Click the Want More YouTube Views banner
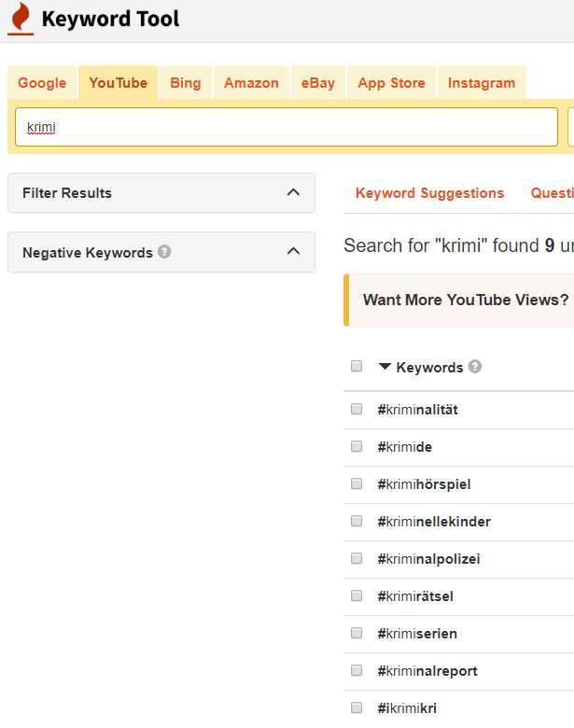This screenshot has width=574, height=728. point(459,300)
